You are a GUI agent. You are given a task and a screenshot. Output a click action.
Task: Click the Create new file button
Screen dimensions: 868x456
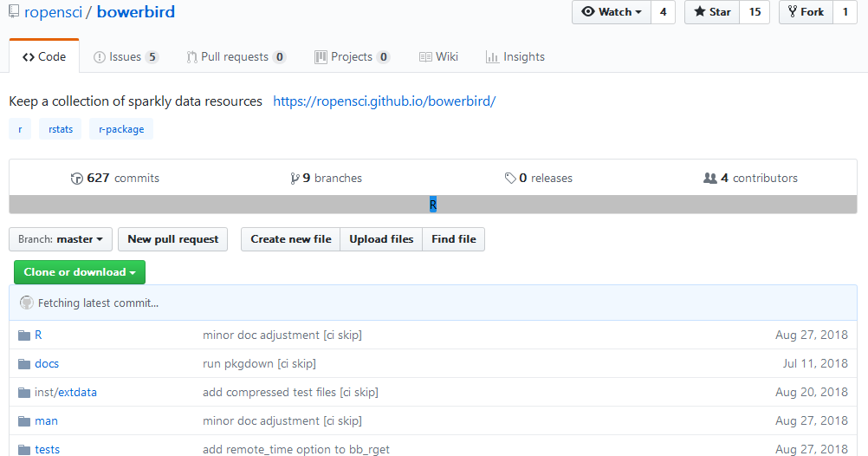click(290, 239)
